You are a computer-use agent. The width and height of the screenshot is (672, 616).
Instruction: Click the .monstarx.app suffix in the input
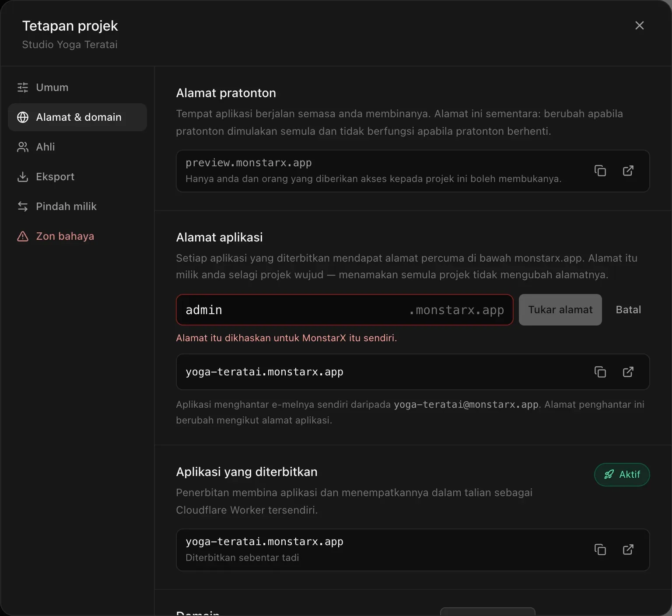click(x=456, y=310)
